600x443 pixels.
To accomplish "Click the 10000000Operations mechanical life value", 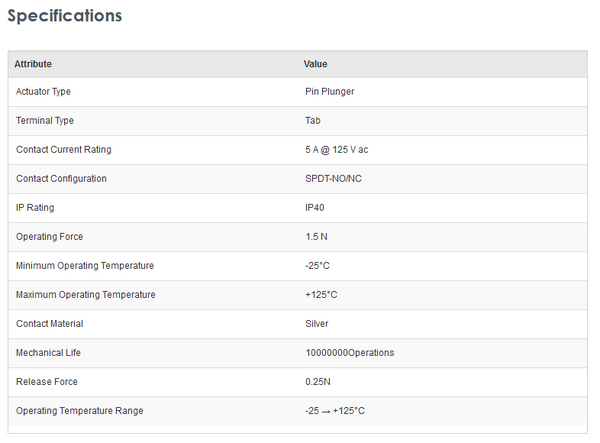I will click(349, 353).
